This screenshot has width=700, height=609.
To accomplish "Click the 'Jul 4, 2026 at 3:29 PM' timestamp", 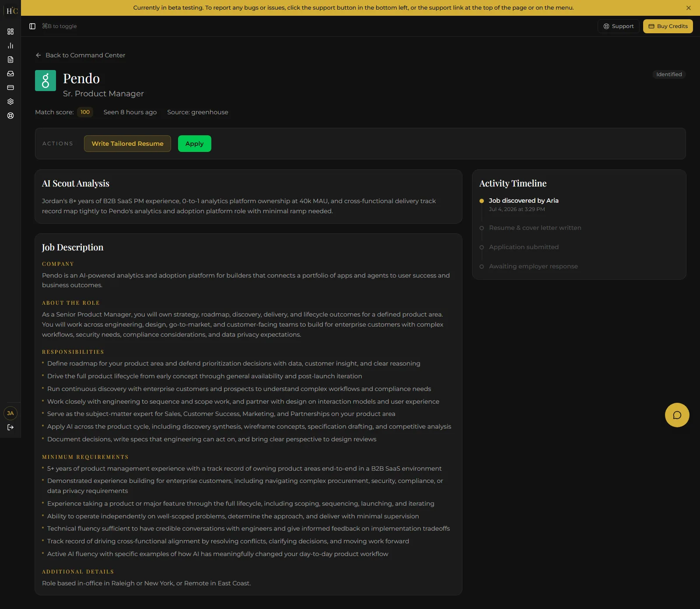I will pos(517,209).
